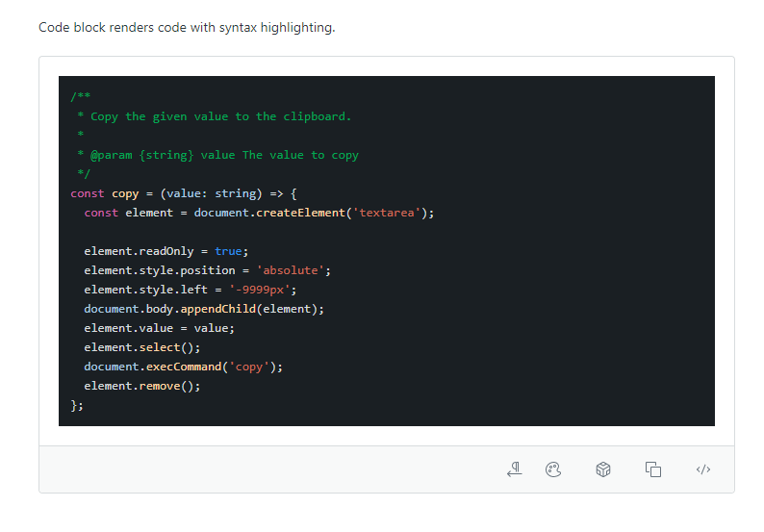Click the 'absolute' string value

tap(293, 270)
